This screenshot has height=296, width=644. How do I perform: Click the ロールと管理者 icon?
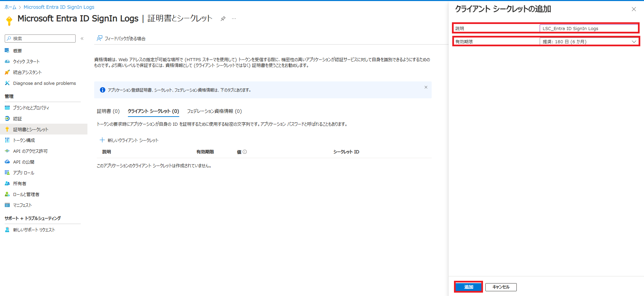pos(7,194)
